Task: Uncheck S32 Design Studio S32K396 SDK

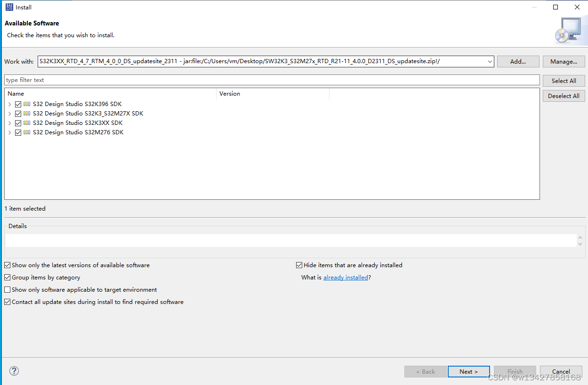Action: coord(18,104)
